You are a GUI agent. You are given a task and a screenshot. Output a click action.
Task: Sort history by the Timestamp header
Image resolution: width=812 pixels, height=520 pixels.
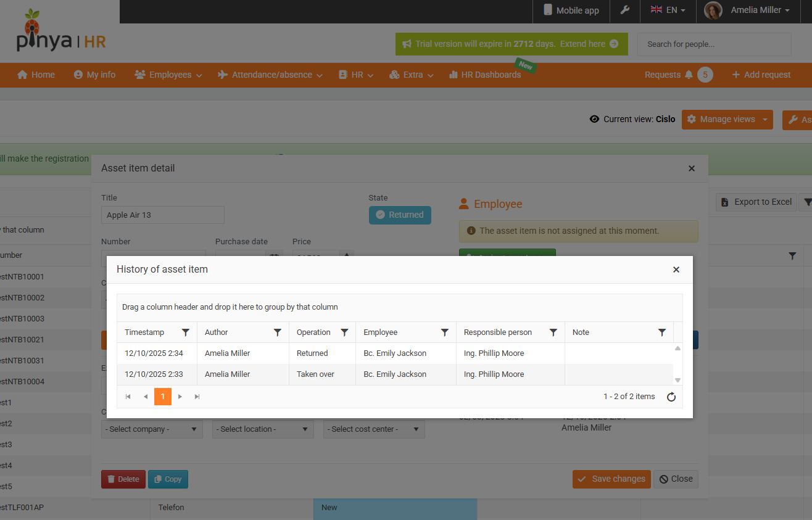pyautogui.click(x=144, y=332)
